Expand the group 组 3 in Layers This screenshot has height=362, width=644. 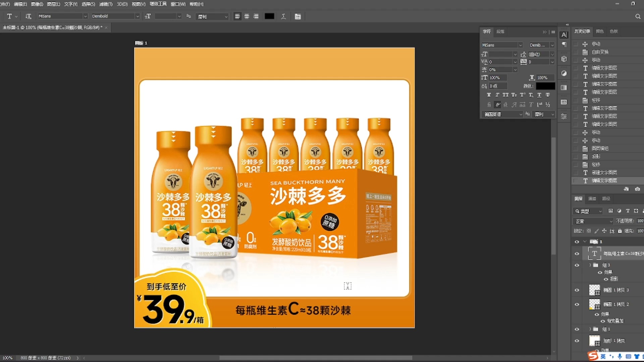(590, 265)
